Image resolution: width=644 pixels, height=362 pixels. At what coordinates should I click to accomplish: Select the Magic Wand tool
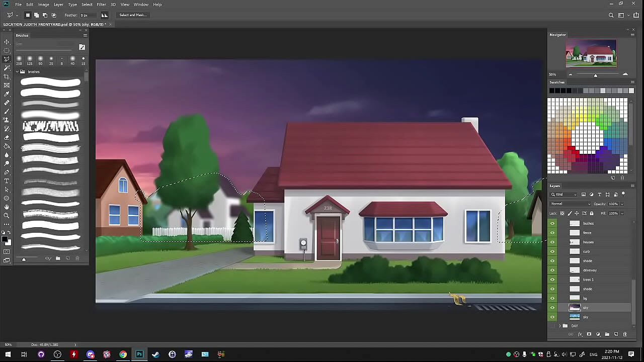(x=7, y=68)
